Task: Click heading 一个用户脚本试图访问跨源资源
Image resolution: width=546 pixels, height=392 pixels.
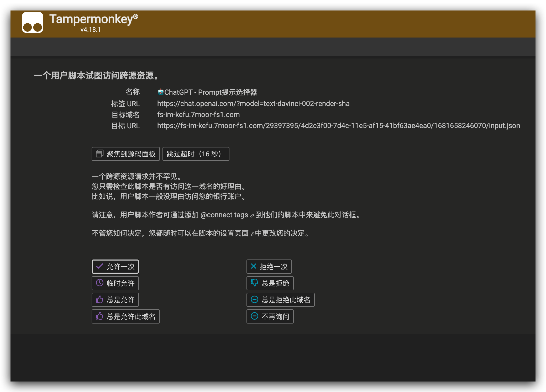Action: click(97, 76)
